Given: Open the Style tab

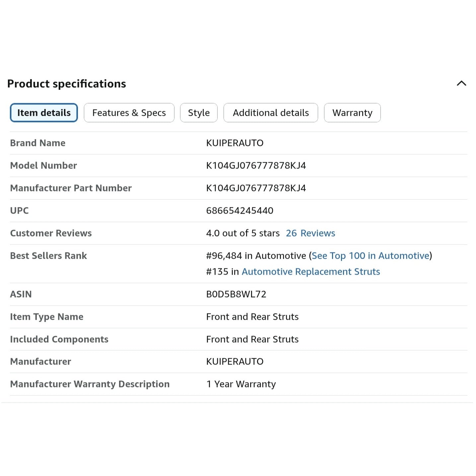Looking at the screenshot, I should [199, 113].
